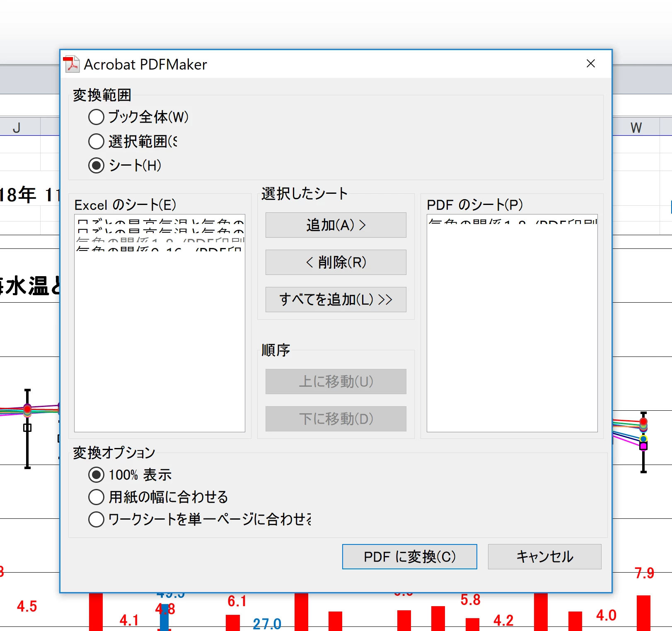The image size is (672, 631).
Task: Select first sheet in Excel のシート list
Action: pyautogui.click(x=160, y=222)
